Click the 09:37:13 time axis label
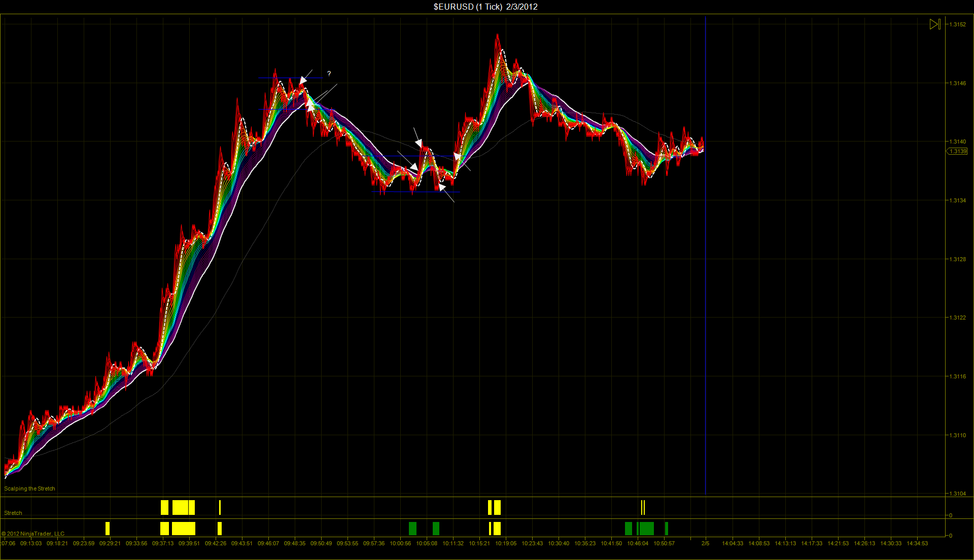The width and height of the screenshot is (974, 560). (163, 543)
